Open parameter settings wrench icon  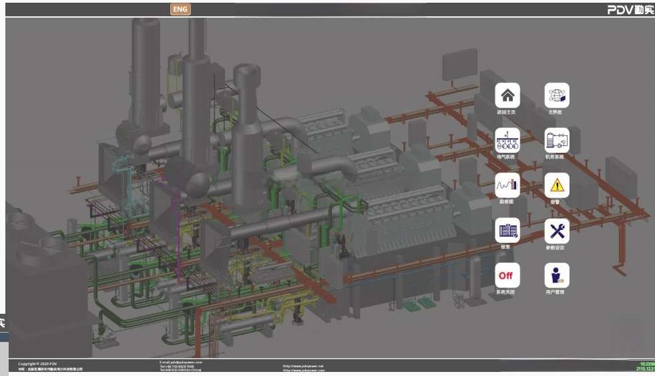(556, 231)
